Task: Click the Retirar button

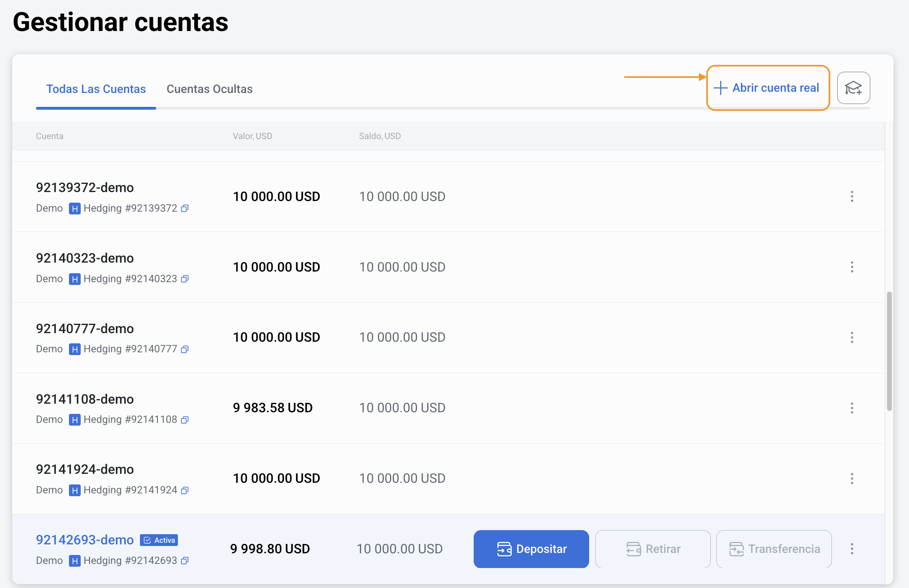Action: coord(653,549)
